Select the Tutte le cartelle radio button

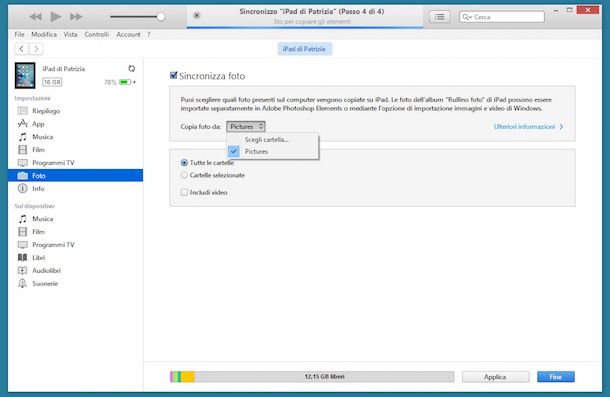(x=184, y=163)
